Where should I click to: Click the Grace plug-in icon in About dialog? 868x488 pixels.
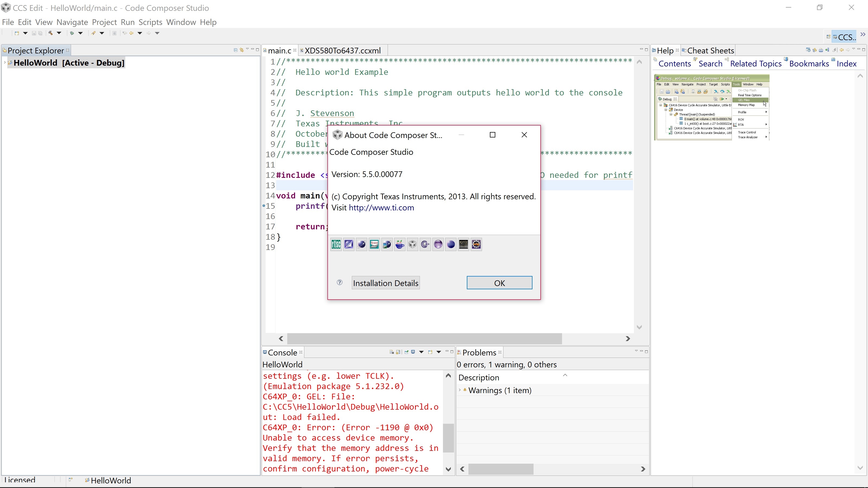point(374,244)
